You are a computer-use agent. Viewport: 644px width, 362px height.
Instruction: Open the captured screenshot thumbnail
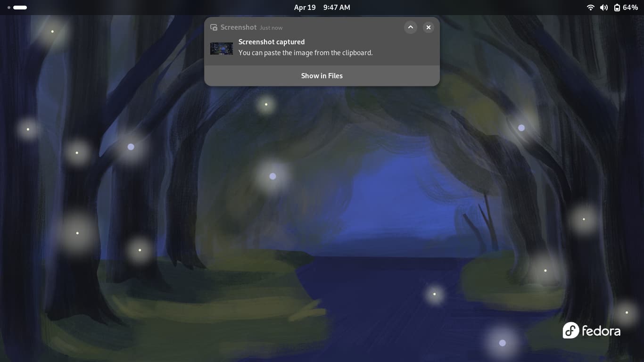tap(222, 49)
